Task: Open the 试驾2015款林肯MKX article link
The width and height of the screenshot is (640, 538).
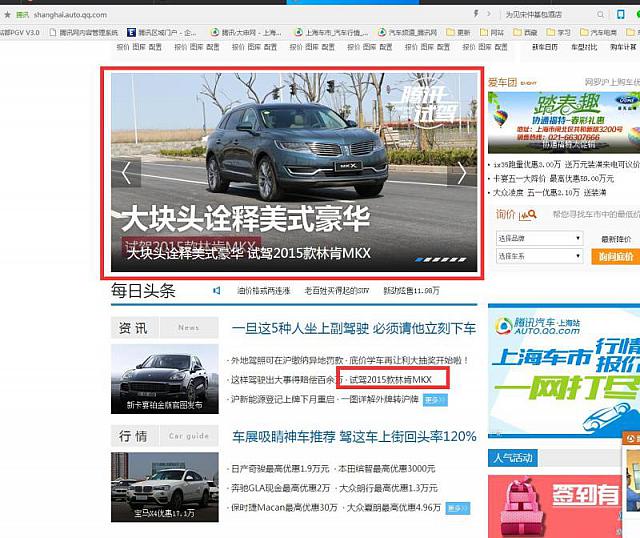Action: point(390,380)
